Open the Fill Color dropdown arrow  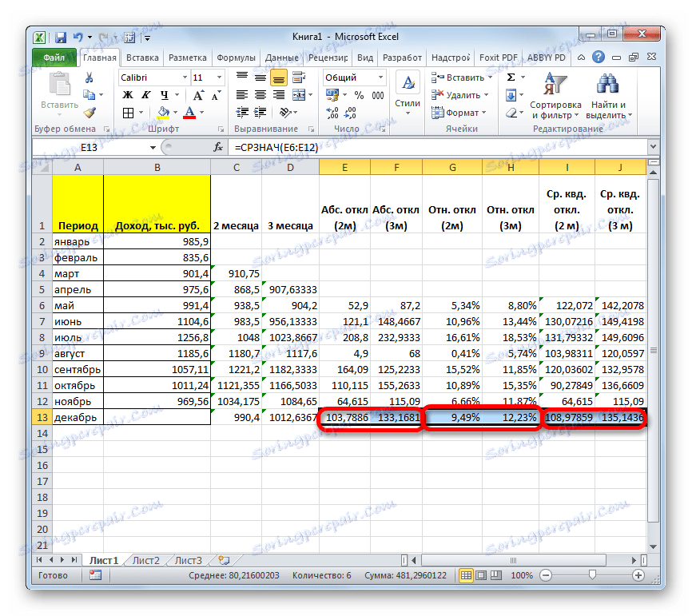coord(174,111)
